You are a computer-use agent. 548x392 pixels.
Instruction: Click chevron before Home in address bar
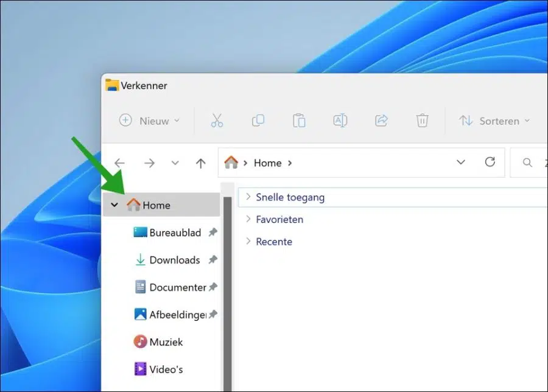[x=245, y=163]
